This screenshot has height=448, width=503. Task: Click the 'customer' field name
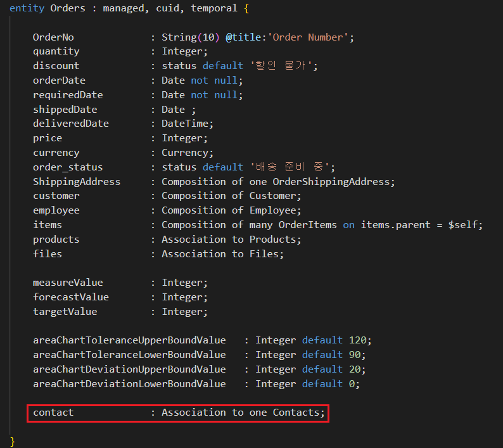56,196
